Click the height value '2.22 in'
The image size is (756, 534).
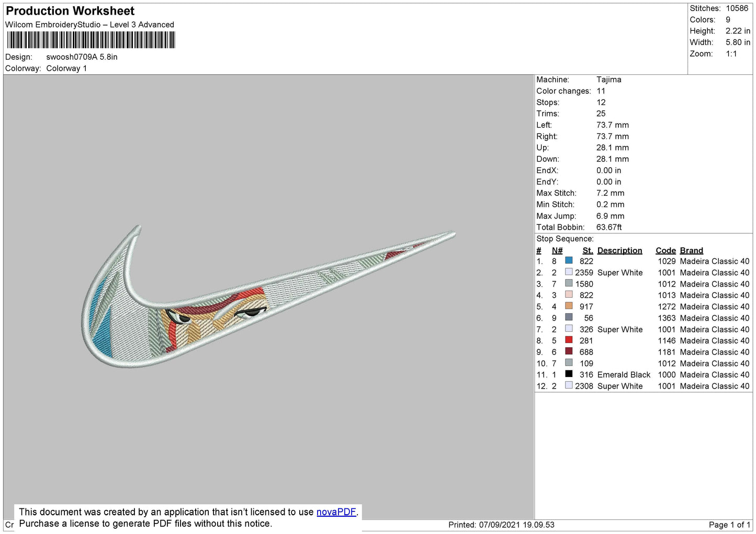pos(738,31)
